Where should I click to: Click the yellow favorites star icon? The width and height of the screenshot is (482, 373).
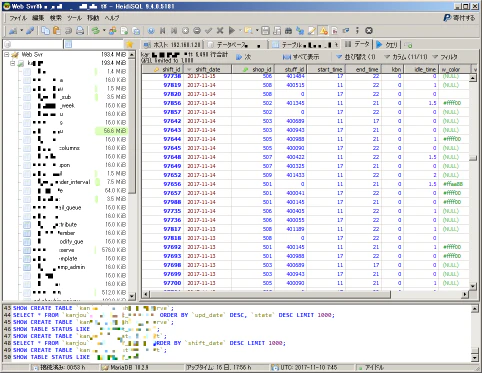(x=129, y=44)
